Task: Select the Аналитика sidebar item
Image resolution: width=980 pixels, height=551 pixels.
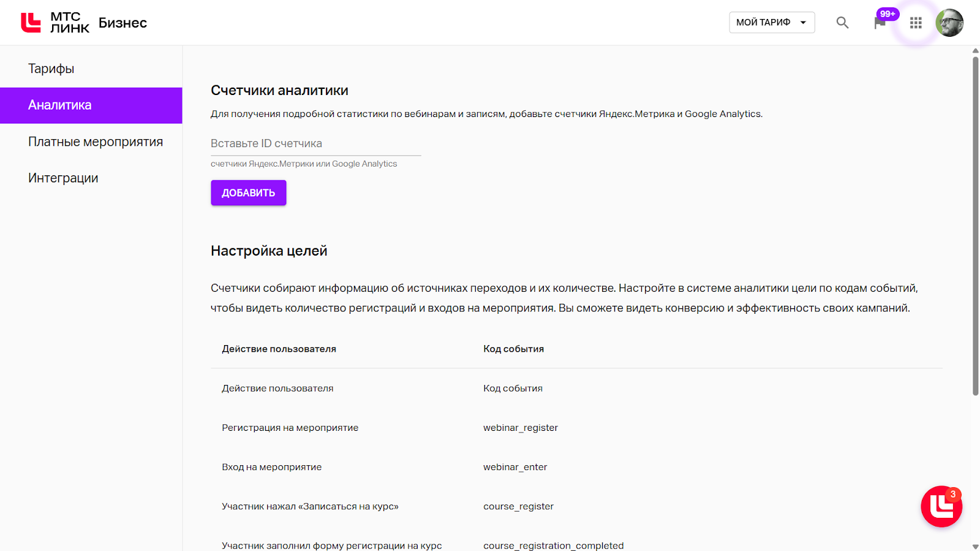Action: pos(60,105)
